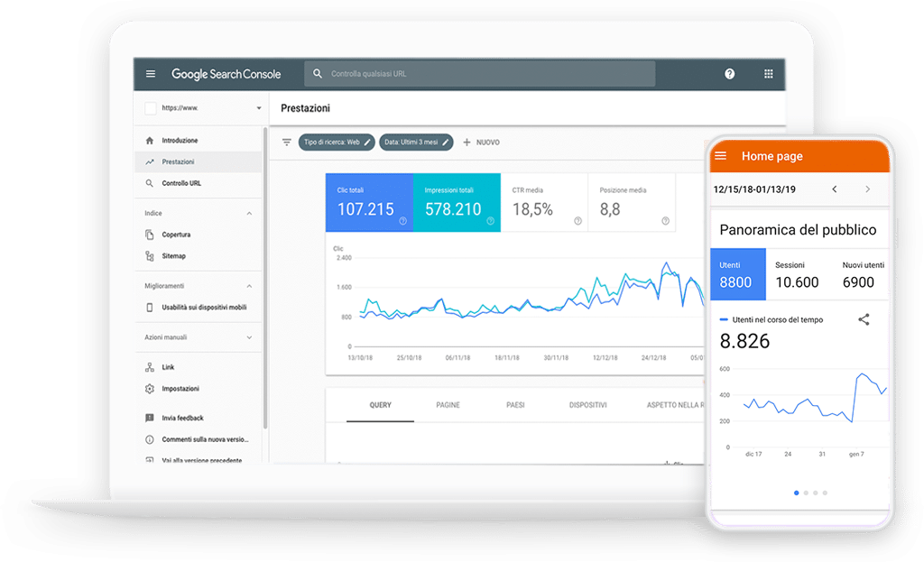Select the Sessioni metric on phone
Screen dimensions: 924x562
tap(797, 274)
